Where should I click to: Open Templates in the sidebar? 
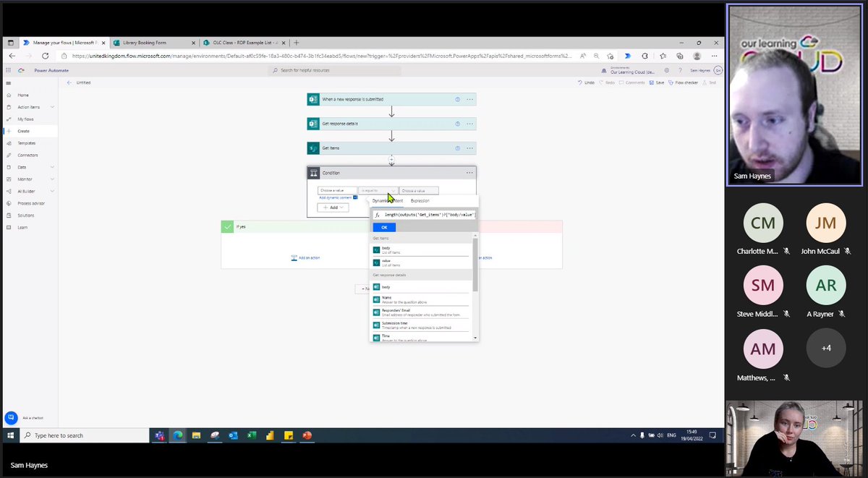pos(27,143)
